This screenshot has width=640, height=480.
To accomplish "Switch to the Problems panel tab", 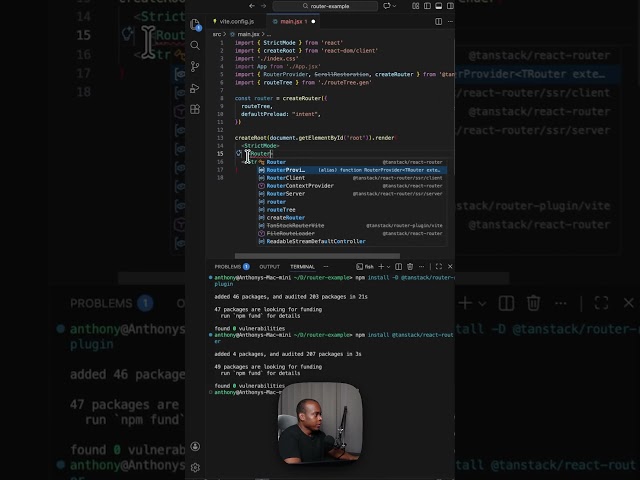I will tap(231, 267).
